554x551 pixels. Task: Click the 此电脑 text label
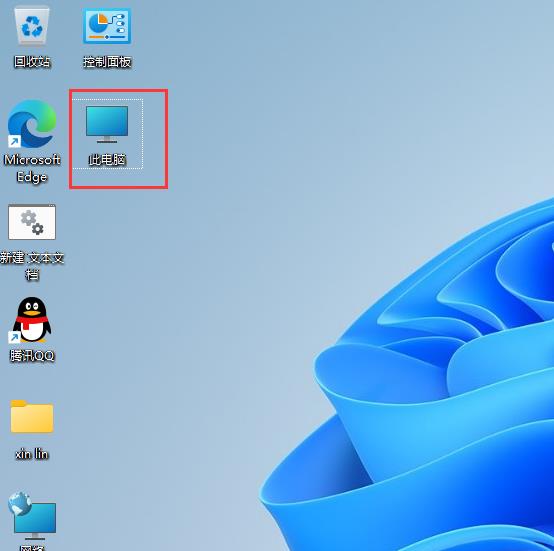click(107, 160)
